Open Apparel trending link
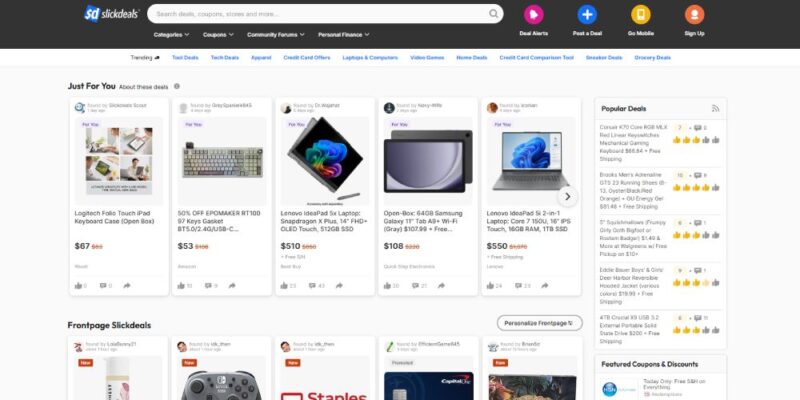The width and height of the screenshot is (800, 400). tap(261, 58)
